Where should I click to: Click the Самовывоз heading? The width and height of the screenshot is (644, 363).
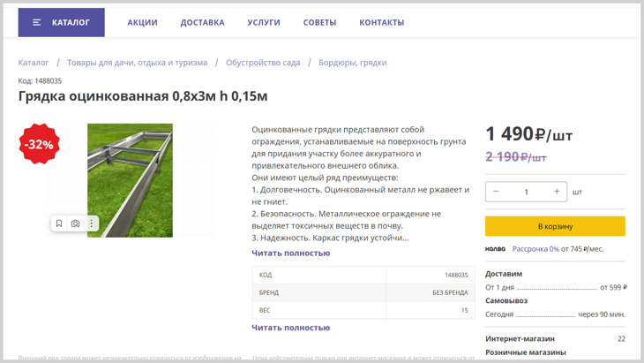[x=506, y=301]
